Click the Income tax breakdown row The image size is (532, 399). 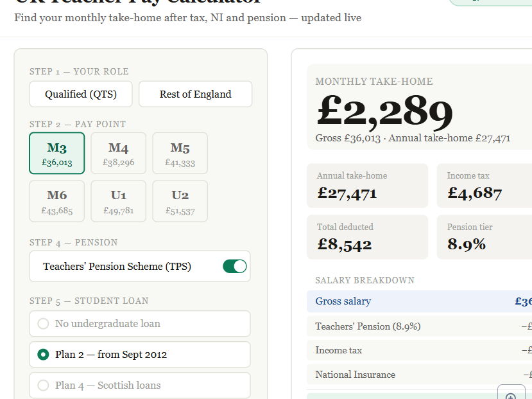[x=411, y=350]
